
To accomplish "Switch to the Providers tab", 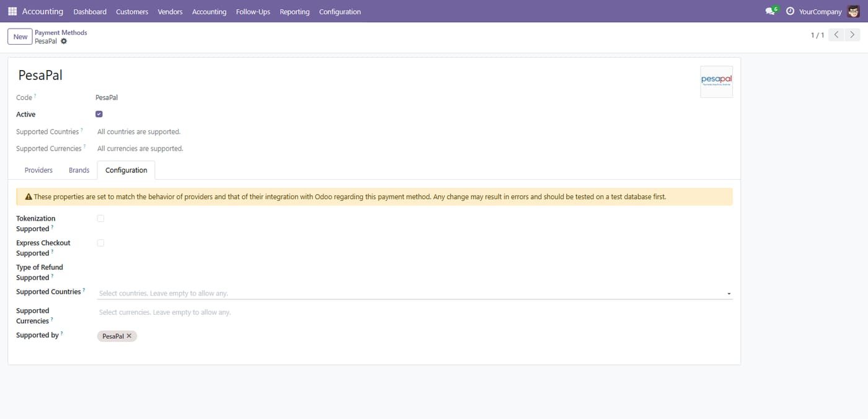I will click(x=38, y=170).
